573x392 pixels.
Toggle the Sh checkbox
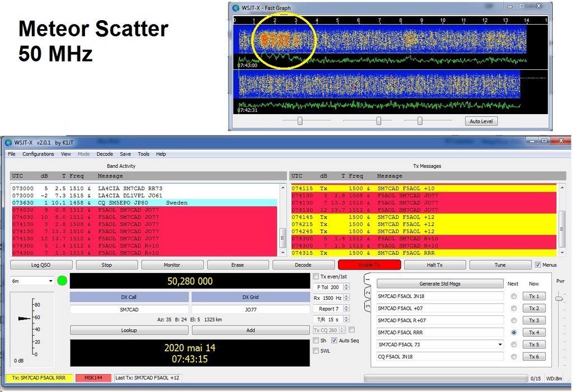pos(316,341)
